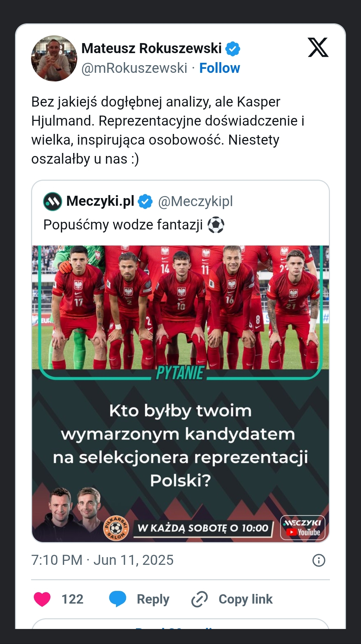Open the @mRokuszewski handle link
The width and height of the screenshot is (361, 644).
coord(134,68)
